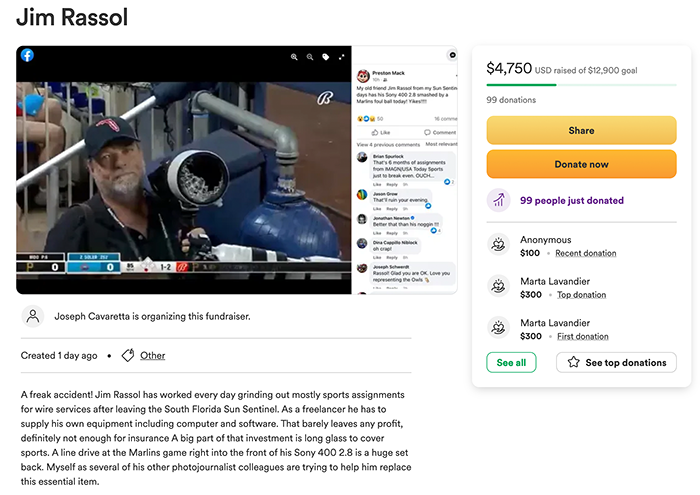The height and width of the screenshot is (495, 700).
Task: Click the zoom in magnifier icon
Action: tap(294, 57)
